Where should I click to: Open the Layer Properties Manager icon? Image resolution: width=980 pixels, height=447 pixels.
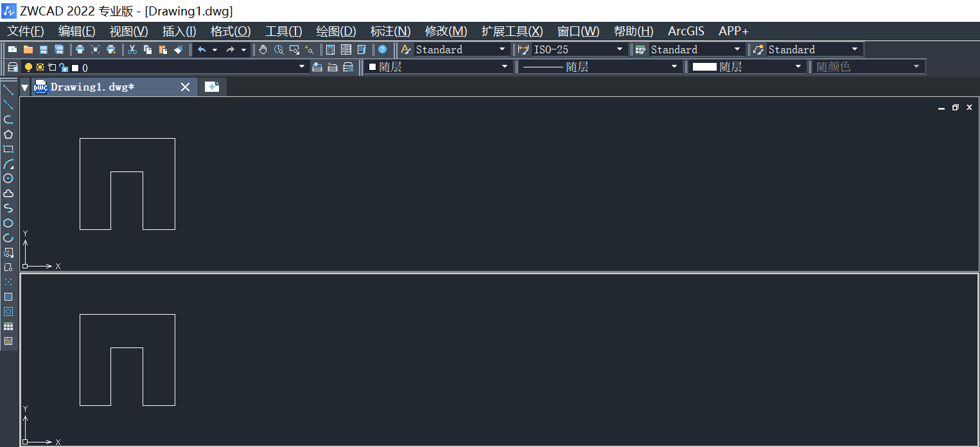12,67
